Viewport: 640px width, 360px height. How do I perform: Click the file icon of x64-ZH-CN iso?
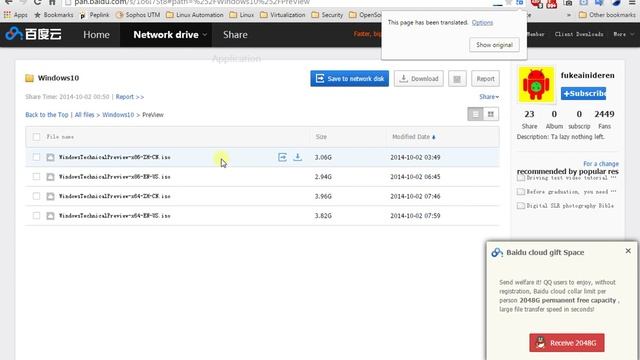tap(50, 196)
